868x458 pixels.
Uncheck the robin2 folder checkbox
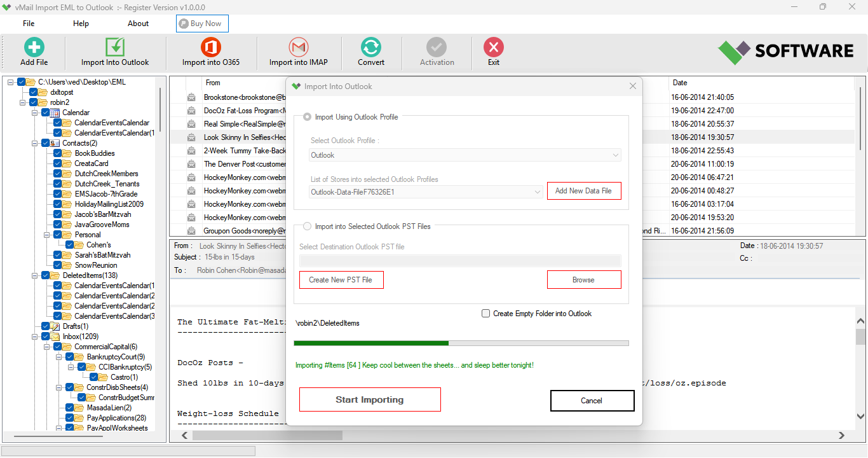tap(34, 102)
